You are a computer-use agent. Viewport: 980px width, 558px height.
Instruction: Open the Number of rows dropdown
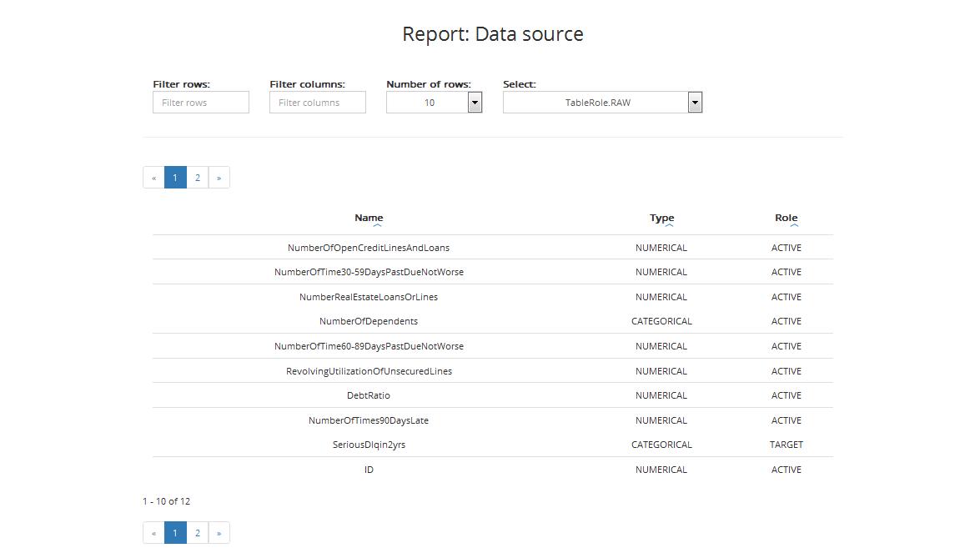[x=475, y=103]
